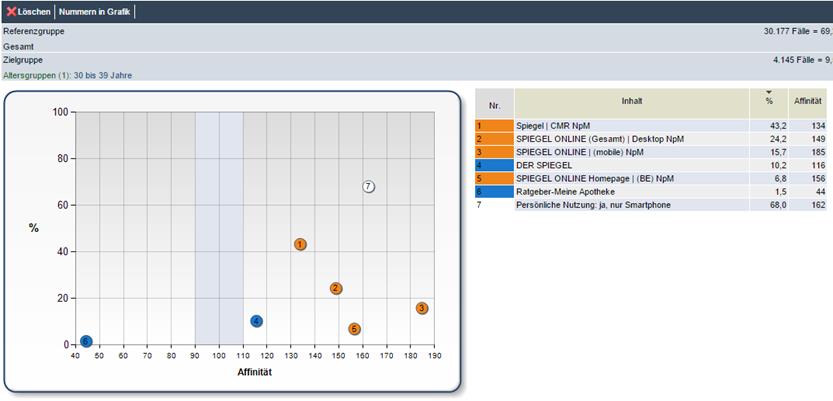The width and height of the screenshot is (833, 401).
Task: Click the Nr. column header
Action: (x=495, y=103)
